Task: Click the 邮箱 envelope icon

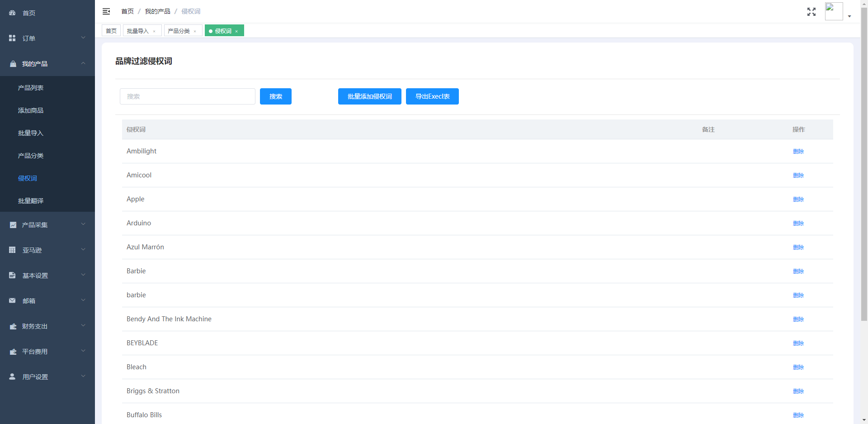Action: pyautogui.click(x=12, y=300)
